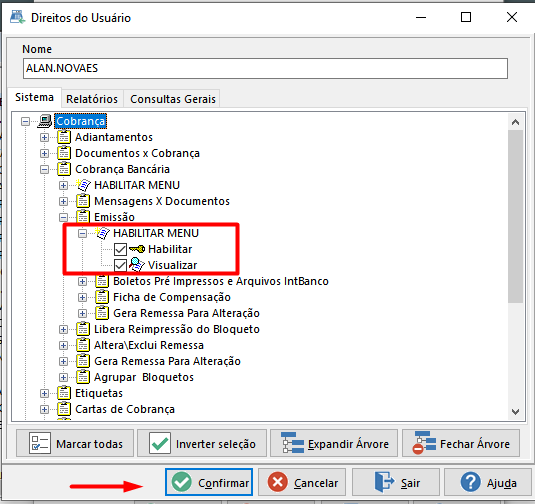This screenshot has height=504, width=535.
Task: Click the Cobrança Bancária clipboard icon
Action: coord(64,169)
